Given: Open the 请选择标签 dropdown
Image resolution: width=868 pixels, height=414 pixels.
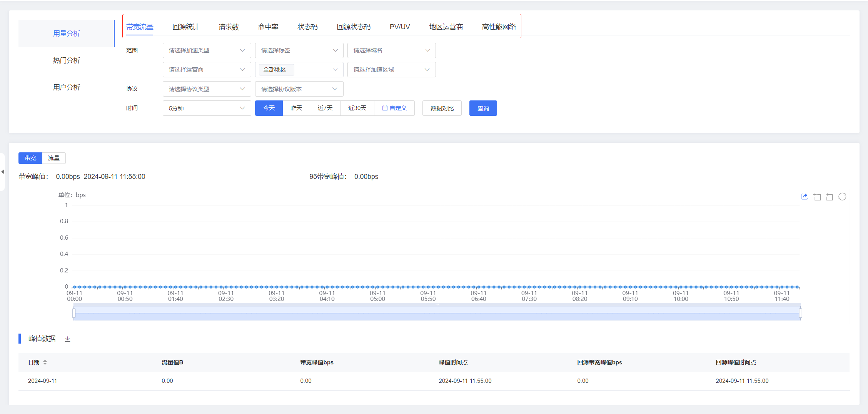Looking at the screenshot, I should 299,50.
